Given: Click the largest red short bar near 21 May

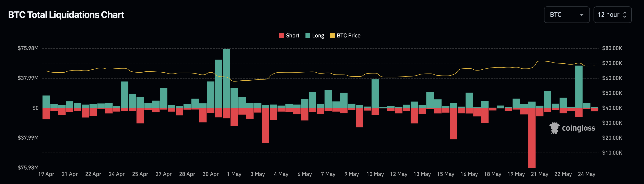Looking at the screenshot, I should click(532, 138).
